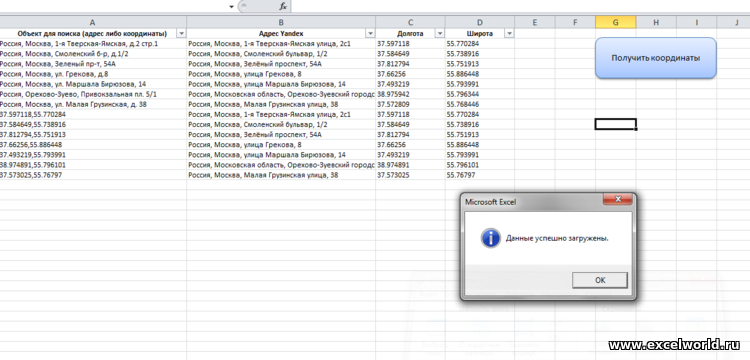The image size is (750, 360).
Task: Select cell ул. Маршала Бирюзова, 14 in column A
Action: click(x=93, y=84)
